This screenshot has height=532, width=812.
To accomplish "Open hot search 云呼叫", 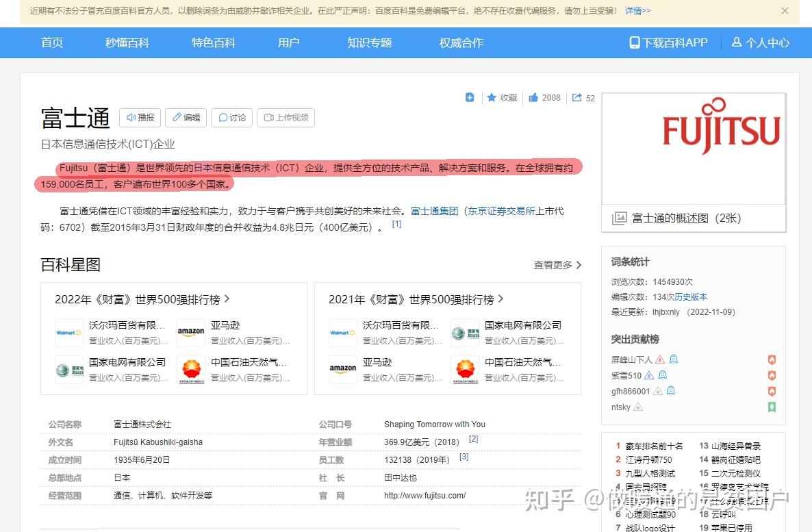I will [724, 514].
